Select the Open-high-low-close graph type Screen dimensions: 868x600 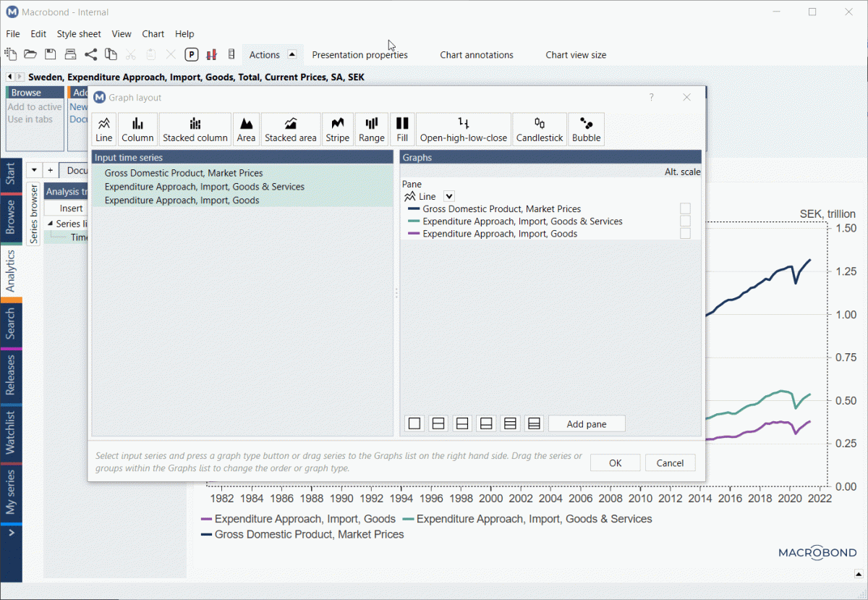(464, 129)
